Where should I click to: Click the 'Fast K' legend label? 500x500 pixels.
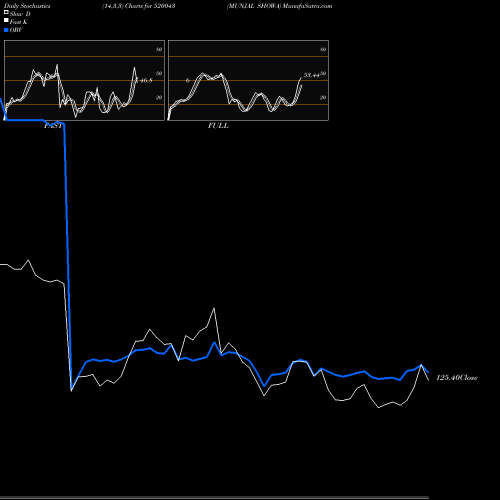[x=19, y=22]
